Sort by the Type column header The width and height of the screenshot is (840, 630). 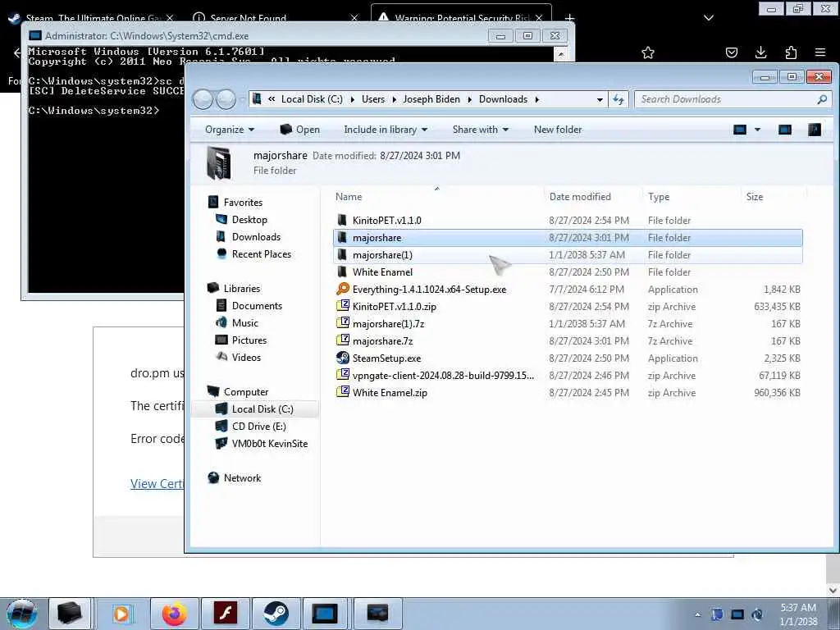click(691, 197)
